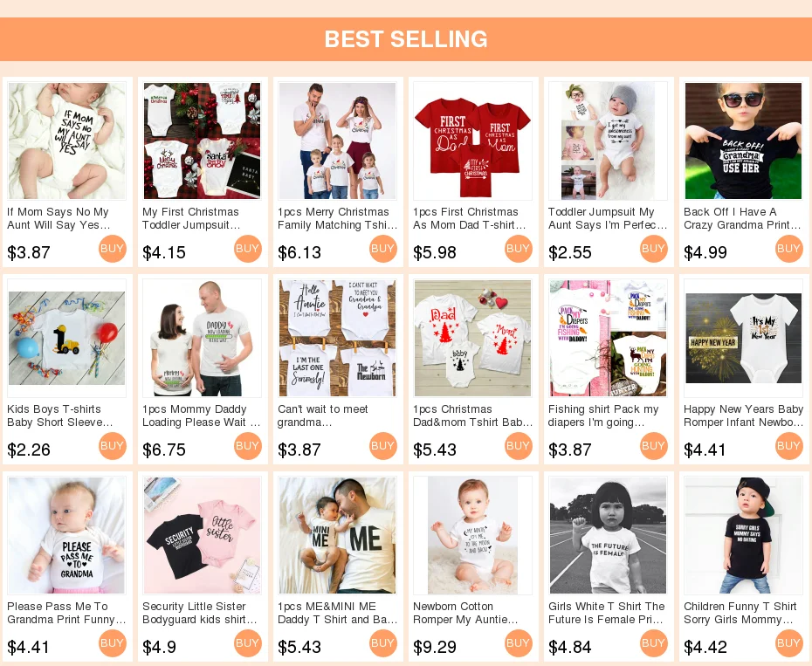Click BUY on the $2.26 kids boys t-shirt
Screen dimensions: 812x666
point(113,446)
